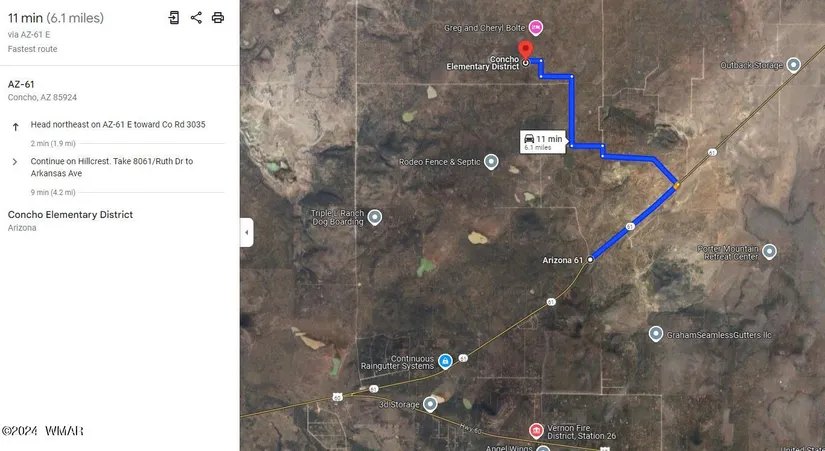825x451 pixels.
Task: Click the Porter Mountain Retreat Center marker
Action: coord(769,252)
